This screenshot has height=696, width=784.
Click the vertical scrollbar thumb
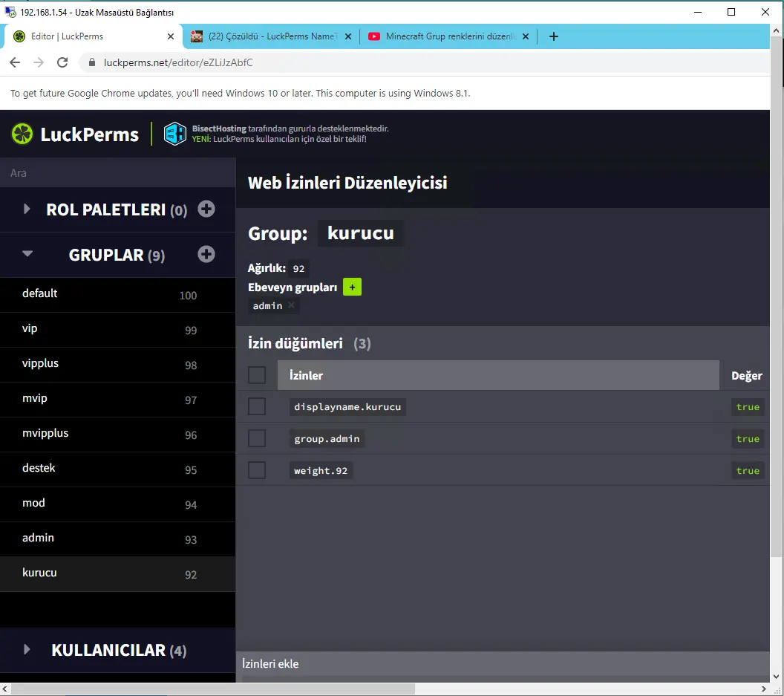[777, 295]
